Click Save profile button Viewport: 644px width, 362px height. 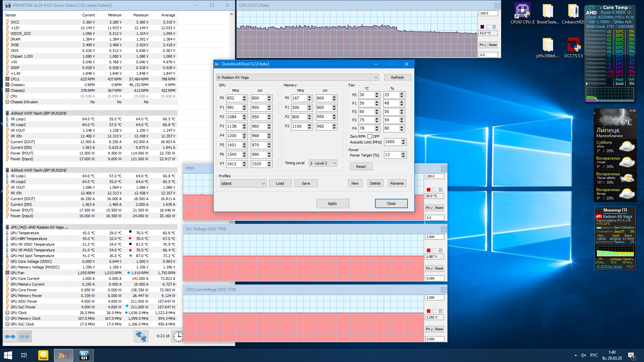click(x=306, y=183)
